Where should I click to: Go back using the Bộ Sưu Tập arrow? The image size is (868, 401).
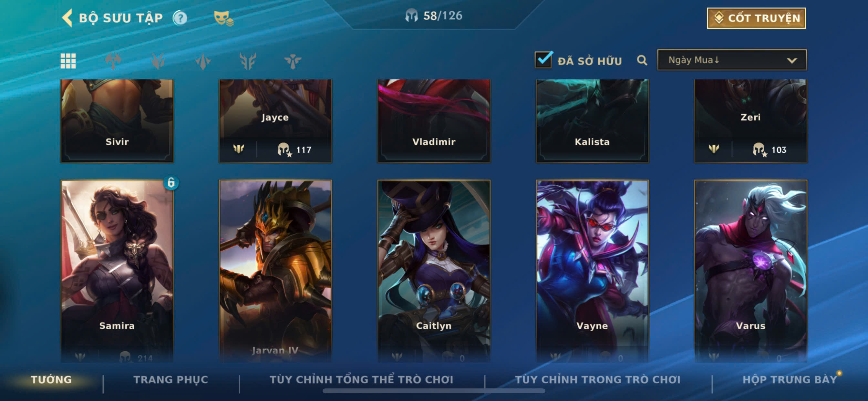(67, 18)
